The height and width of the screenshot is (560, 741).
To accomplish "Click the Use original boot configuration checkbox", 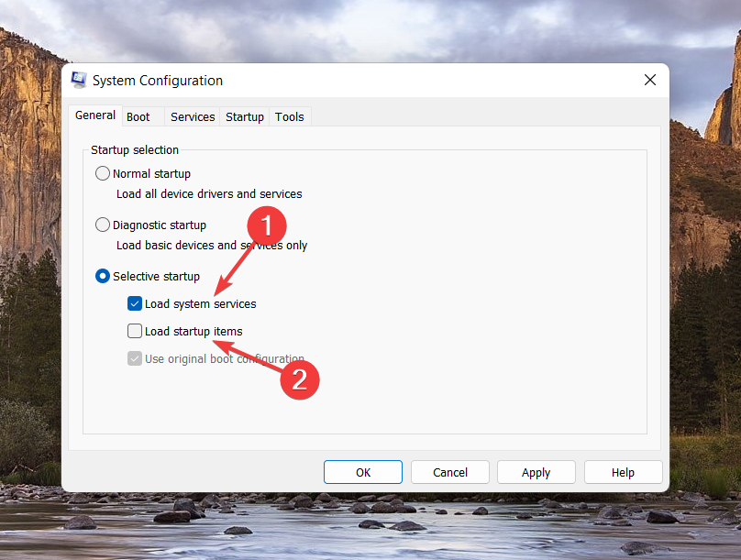I will tap(135, 358).
